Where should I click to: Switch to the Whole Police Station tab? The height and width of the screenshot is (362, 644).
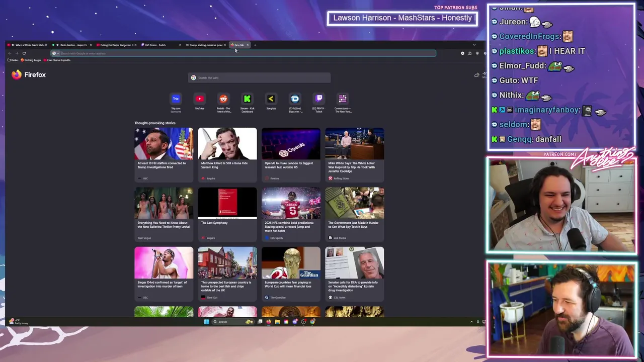pos(27,45)
